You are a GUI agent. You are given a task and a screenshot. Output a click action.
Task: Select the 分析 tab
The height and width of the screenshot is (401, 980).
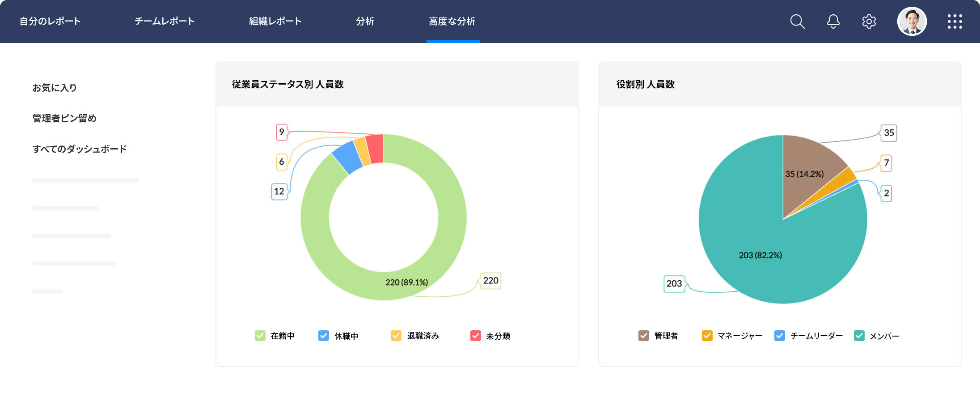365,21
